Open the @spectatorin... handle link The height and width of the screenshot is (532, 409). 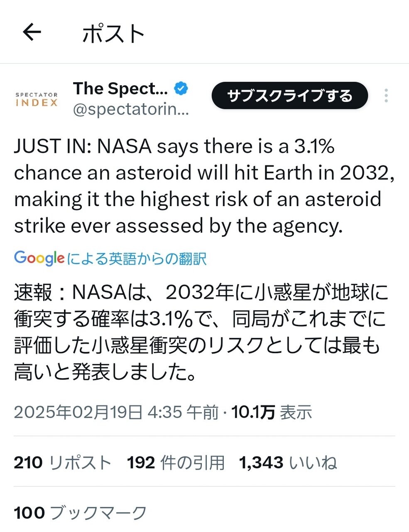[131, 109]
